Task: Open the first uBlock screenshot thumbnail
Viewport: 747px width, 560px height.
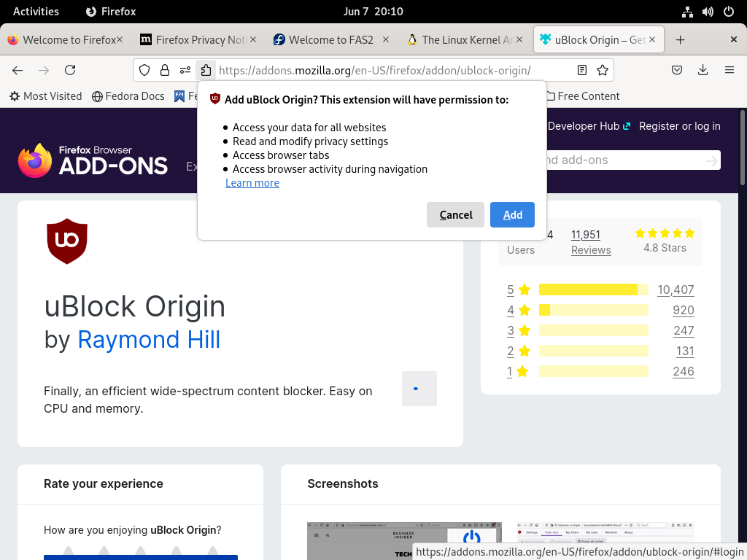Action: click(404, 541)
